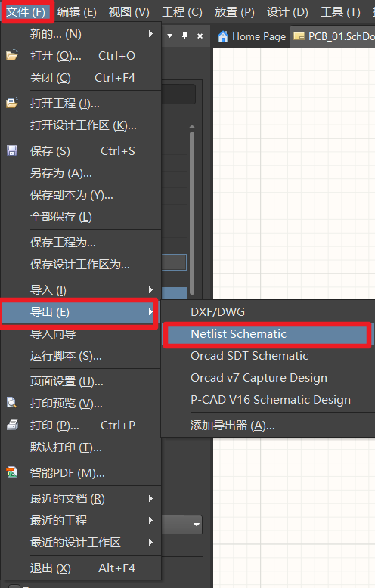Choose 保存设计工作区为... entry
Image resolution: width=375 pixels, height=588 pixels.
[81, 265]
